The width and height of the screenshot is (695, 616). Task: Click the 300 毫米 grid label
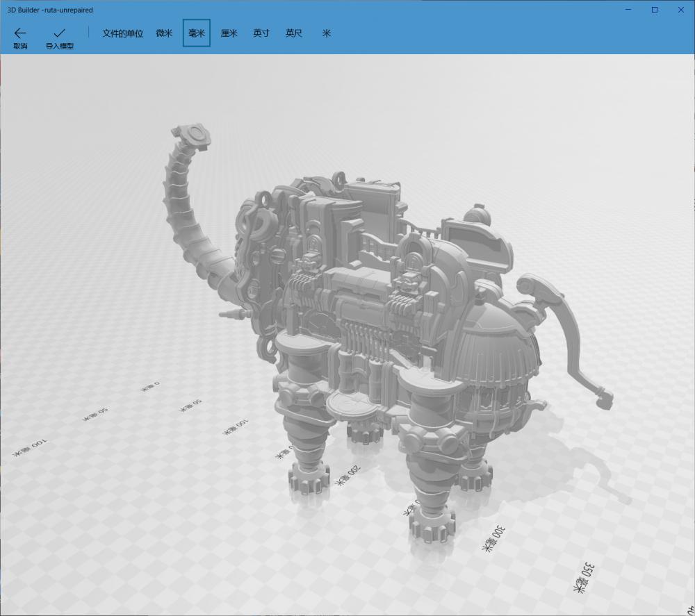coord(493,538)
